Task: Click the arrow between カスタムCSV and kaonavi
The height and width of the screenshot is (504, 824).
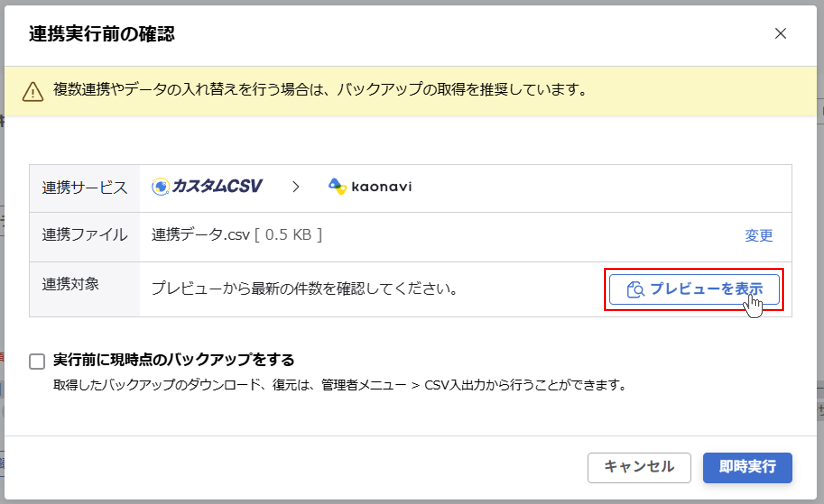Action: pos(296,187)
